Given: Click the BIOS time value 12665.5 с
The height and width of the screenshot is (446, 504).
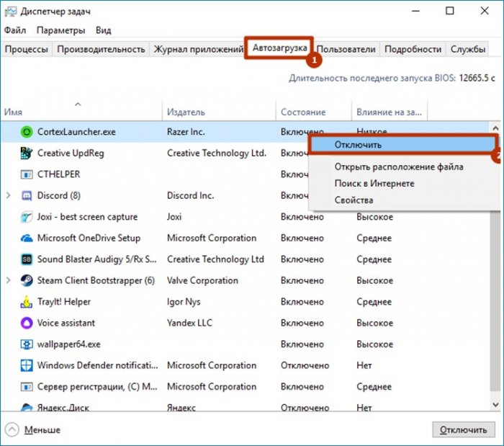Looking at the screenshot, I should [x=477, y=78].
